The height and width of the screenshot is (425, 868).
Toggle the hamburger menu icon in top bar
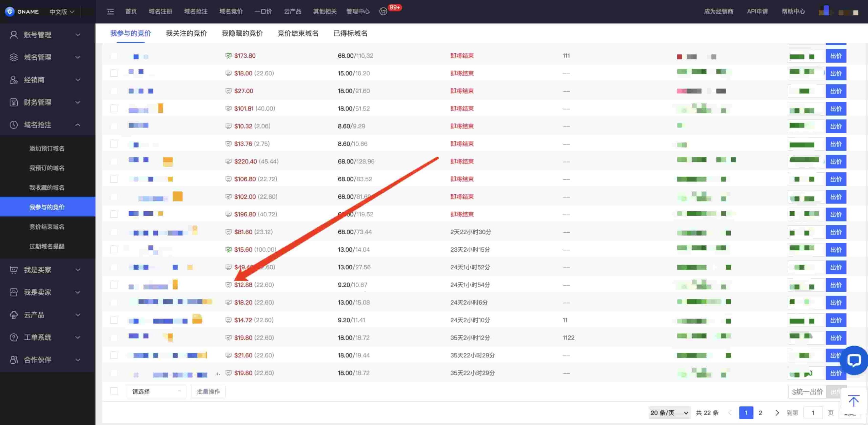click(111, 12)
